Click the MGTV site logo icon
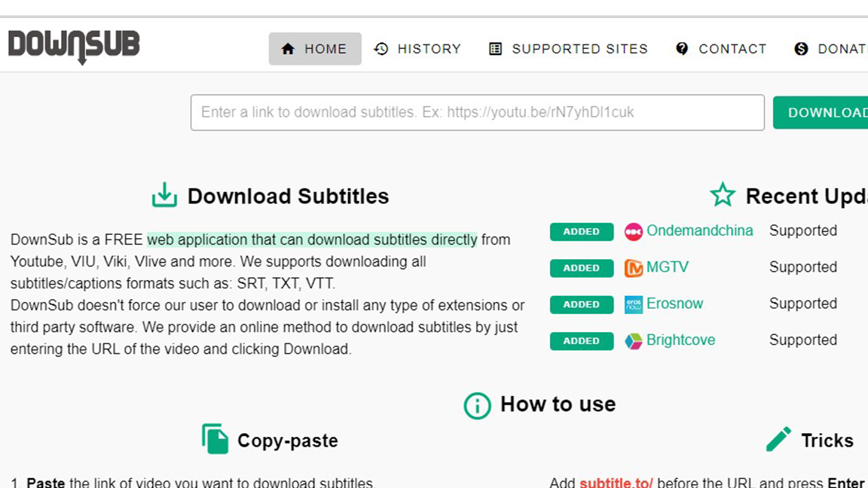 (x=633, y=268)
